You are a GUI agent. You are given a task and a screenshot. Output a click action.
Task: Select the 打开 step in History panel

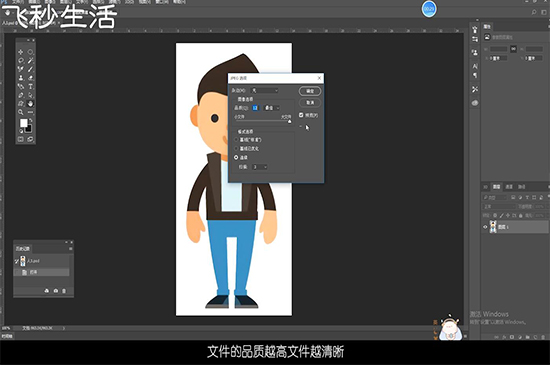[41, 272]
